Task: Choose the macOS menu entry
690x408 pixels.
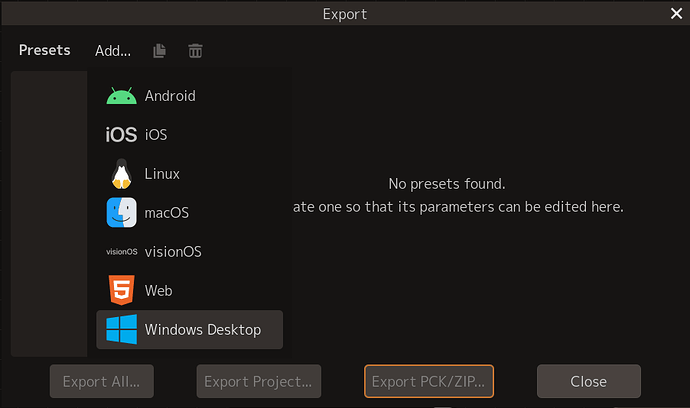Action: click(x=190, y=213)
